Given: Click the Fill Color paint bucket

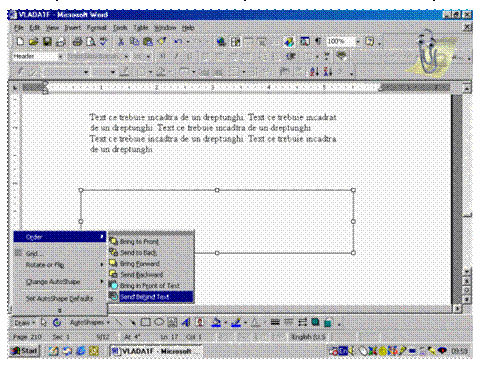Looking at the screenshot, I should click(216, 322).
